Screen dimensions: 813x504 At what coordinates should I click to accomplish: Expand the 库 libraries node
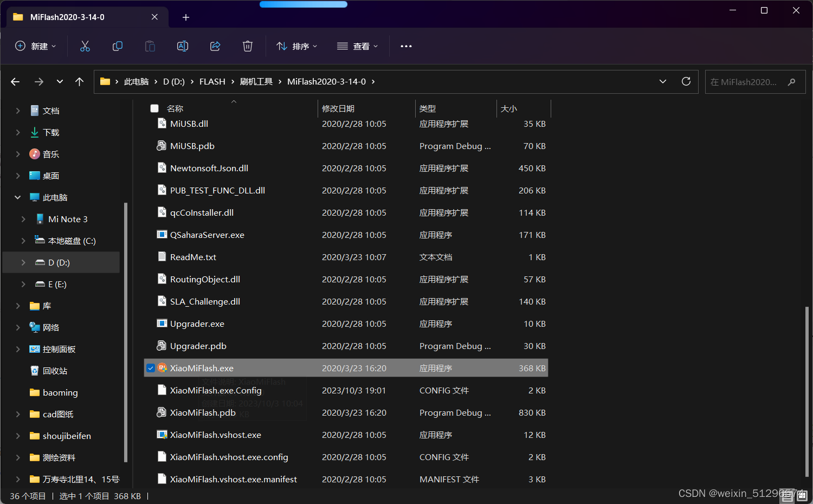point(17,306)
